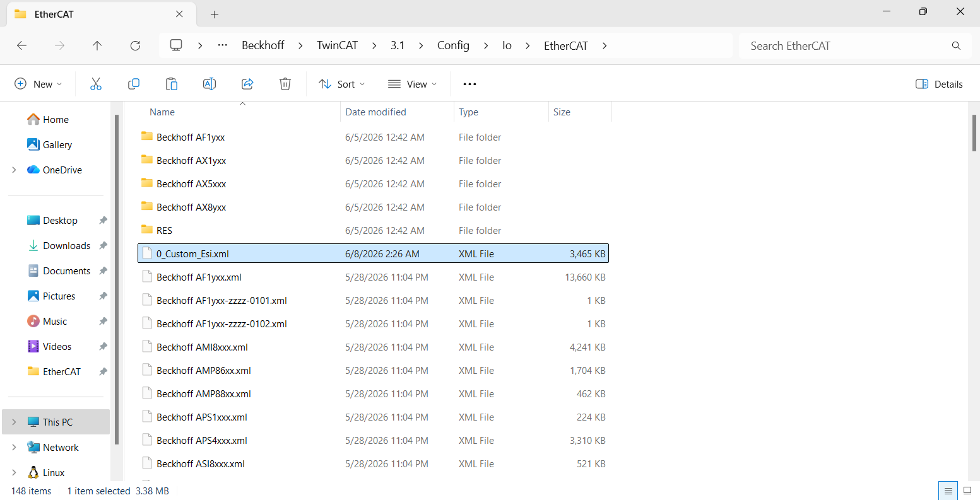Click the Cut scissors icon
The height and width of the screenshot is (500, 980).
[96, 84]
